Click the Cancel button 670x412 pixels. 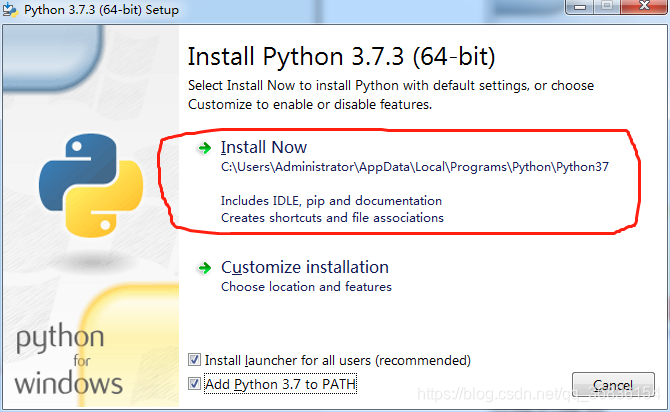[613, 385]
